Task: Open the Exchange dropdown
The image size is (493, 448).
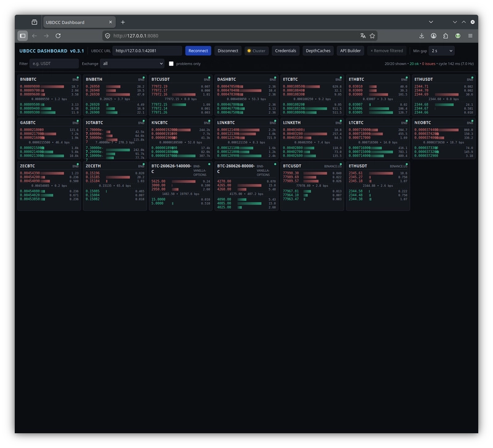Action: (132, 63)
